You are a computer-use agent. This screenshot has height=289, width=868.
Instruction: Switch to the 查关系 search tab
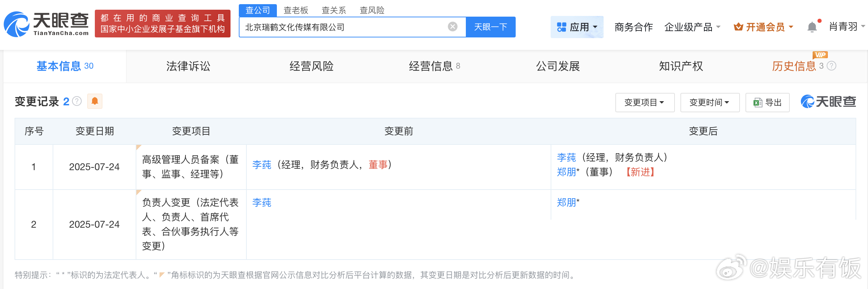click(334, 10)
